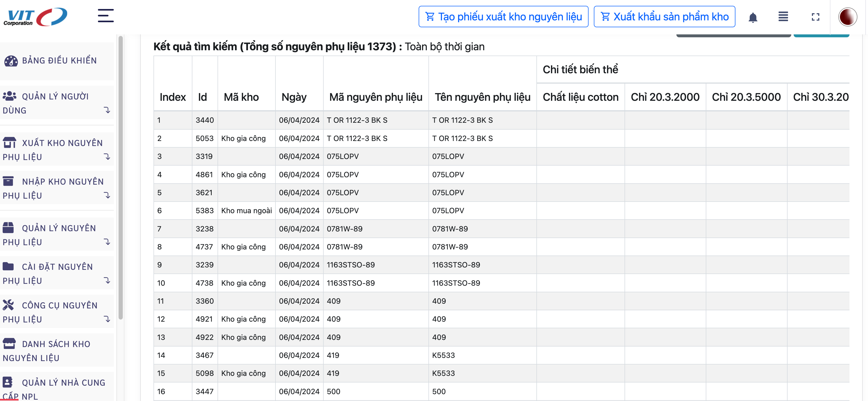Screen dimensions: 868x401
Task: Click the store icon for Danh sách kho
Action: coord(9,343)
